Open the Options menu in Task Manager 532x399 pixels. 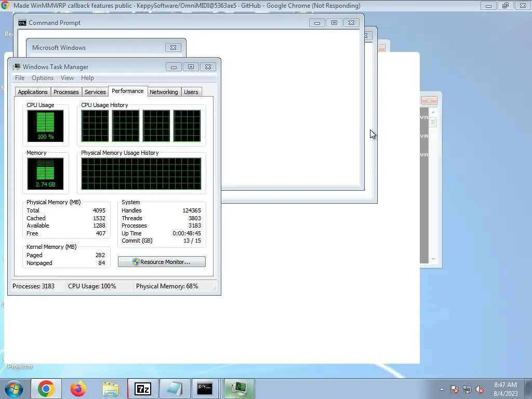coord(43,78)
